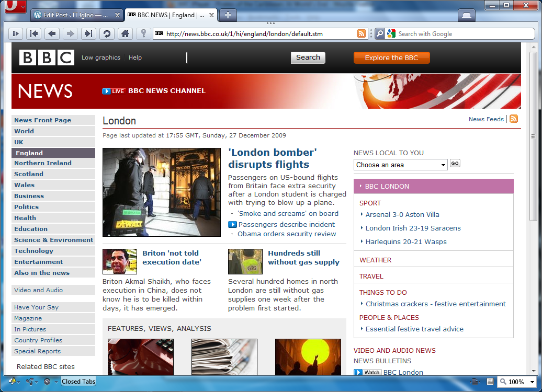The image size is (542, 392).
Task: Open the Low graphics link
Action: pyautogui.click(x=101, y=57)
